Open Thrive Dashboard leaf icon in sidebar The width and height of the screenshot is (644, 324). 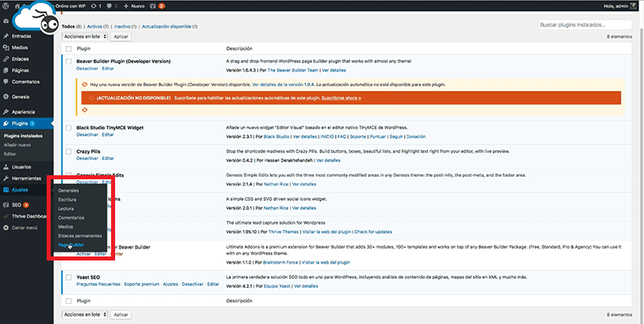6,216
